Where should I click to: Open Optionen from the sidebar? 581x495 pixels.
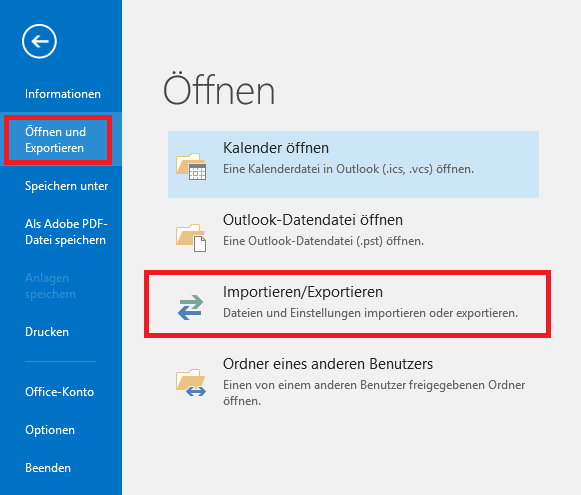coord(50,430)
